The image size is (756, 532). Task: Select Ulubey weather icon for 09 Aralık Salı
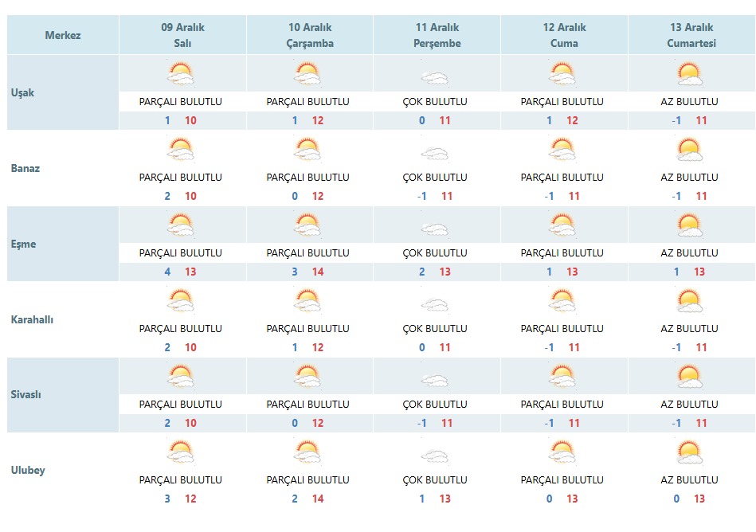(181, 452)
